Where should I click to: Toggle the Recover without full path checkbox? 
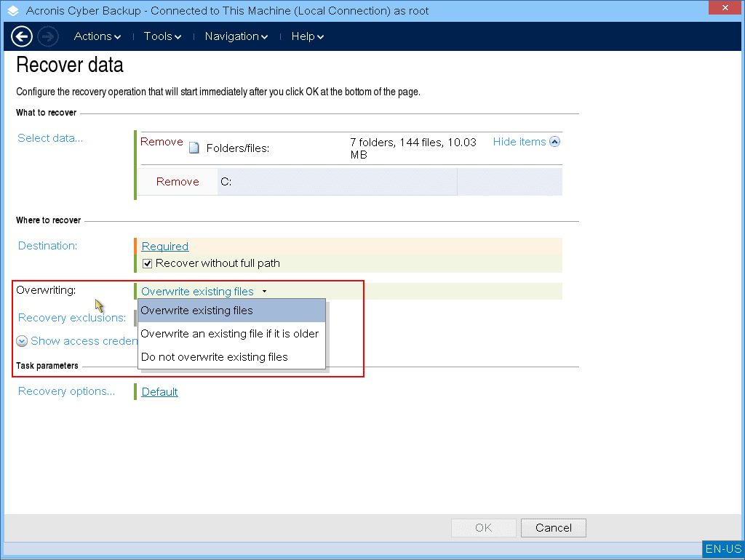point(148,263)
